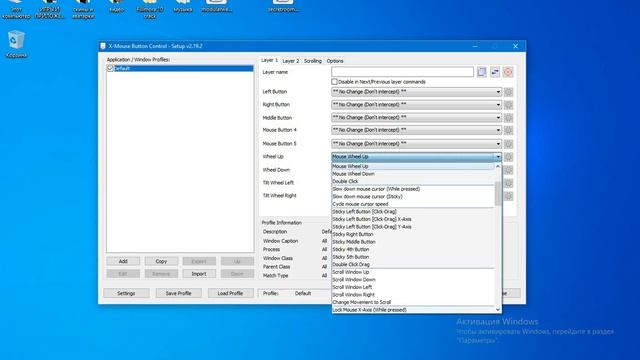Select Slow down mouse cursor (While pressed)

pyautogui.click(x=413, y=189)
